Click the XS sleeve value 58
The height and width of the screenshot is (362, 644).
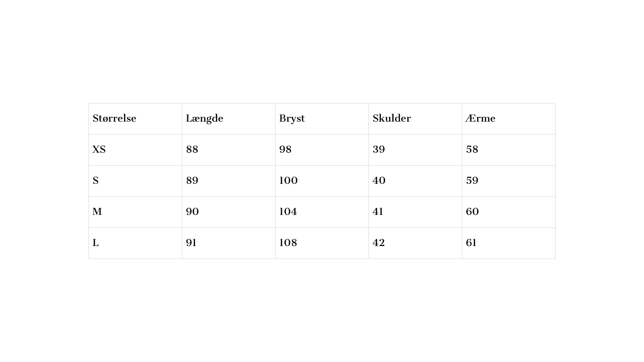coord(472,150)
